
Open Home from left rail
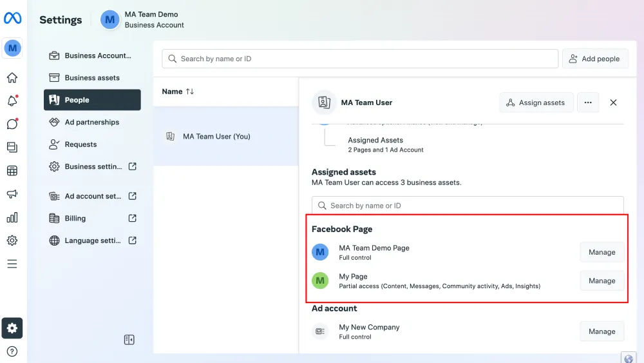pos(12,78)
